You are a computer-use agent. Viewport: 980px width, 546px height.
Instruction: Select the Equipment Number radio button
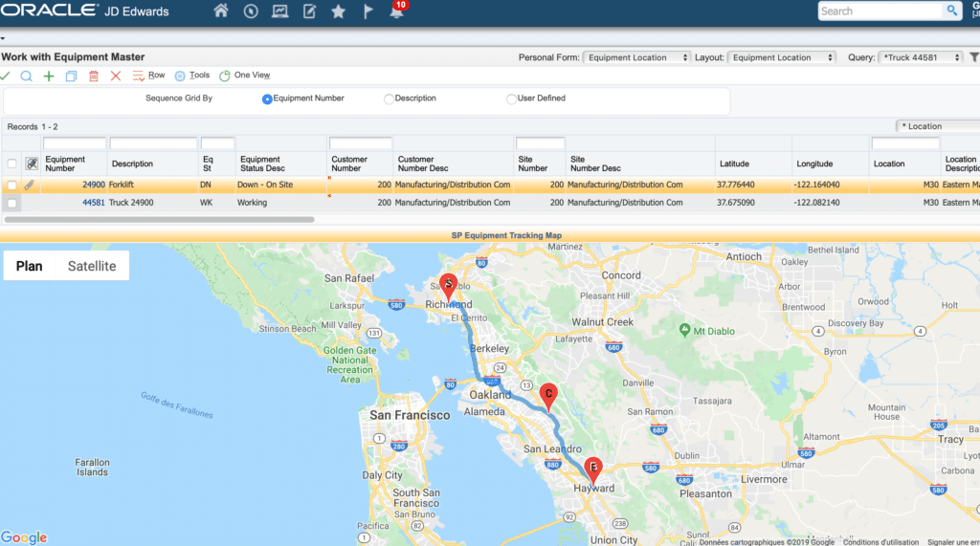click(x=267, y=98)
